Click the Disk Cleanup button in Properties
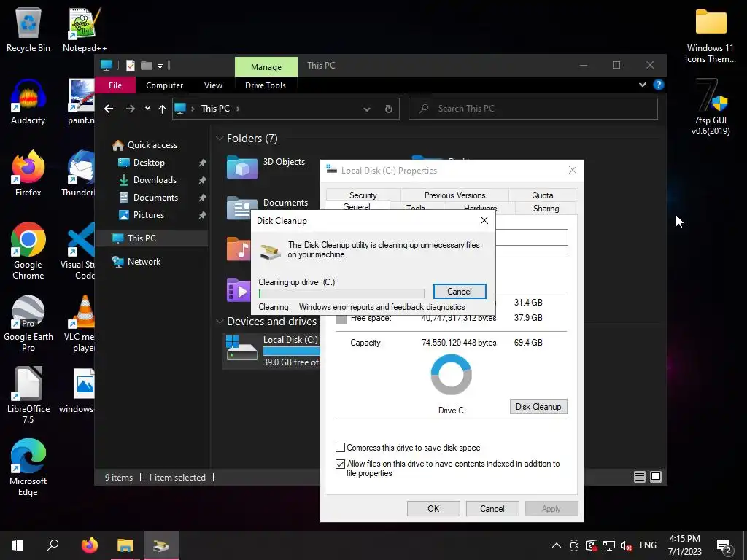Screen dimensions: 747x560 [538, 407]
